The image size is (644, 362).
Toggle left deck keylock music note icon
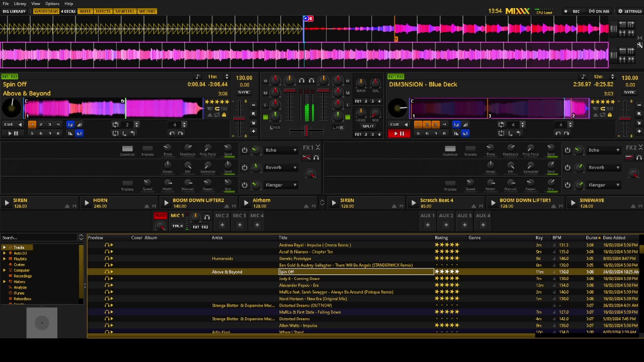click(197, 77)
